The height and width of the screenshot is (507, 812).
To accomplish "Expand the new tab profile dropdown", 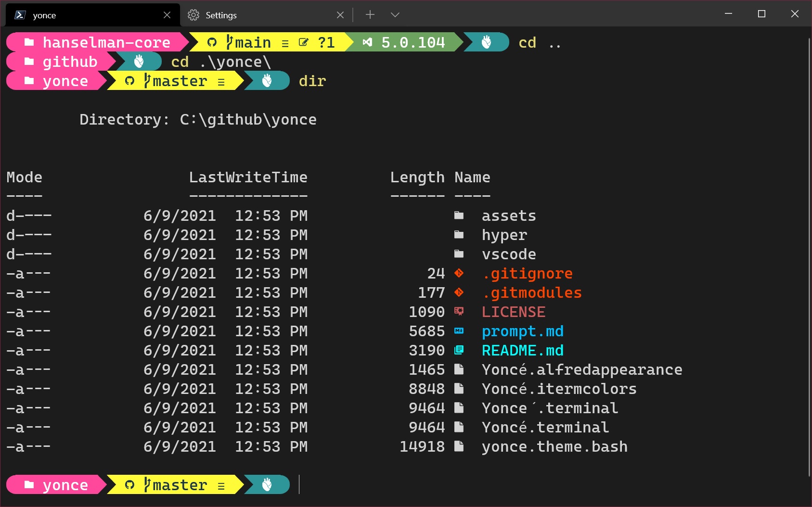I will point(395,15).
